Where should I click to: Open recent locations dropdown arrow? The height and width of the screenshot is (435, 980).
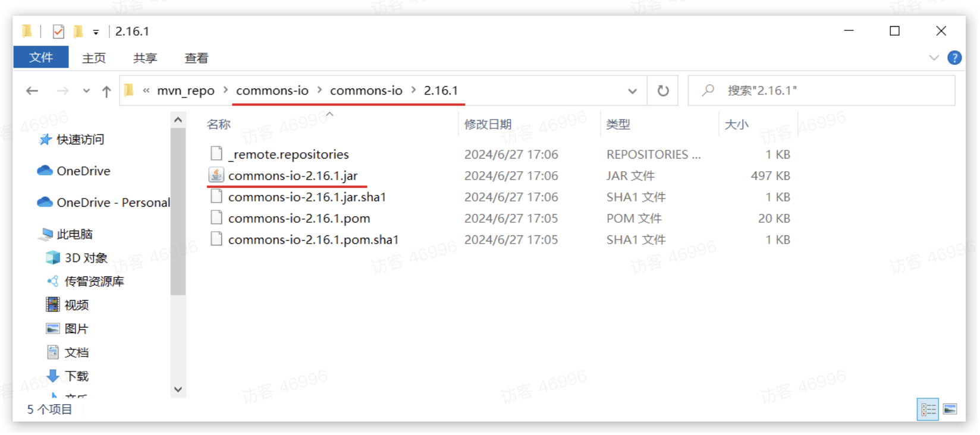coord(86,91)
